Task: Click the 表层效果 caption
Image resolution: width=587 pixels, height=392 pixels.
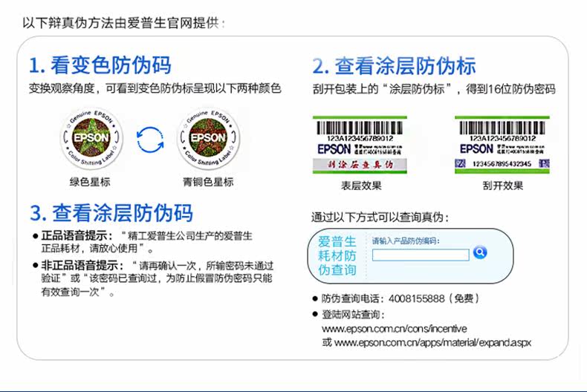Action: pyautogui.click(x=361, y=186)
